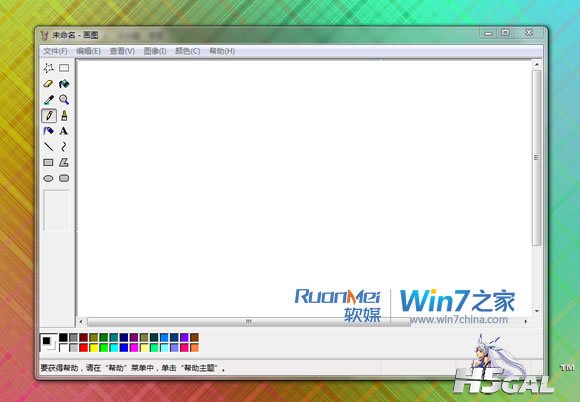Image resolution: width=580 pixels, height=402 pixels.
Task: Click the vertical scrollbar down arrow
Action: [537, 311]
